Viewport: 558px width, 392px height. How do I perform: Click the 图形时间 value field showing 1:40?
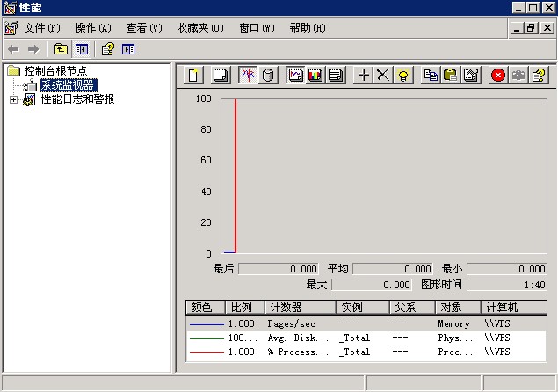pyautogui.click(x=507, y=285)
